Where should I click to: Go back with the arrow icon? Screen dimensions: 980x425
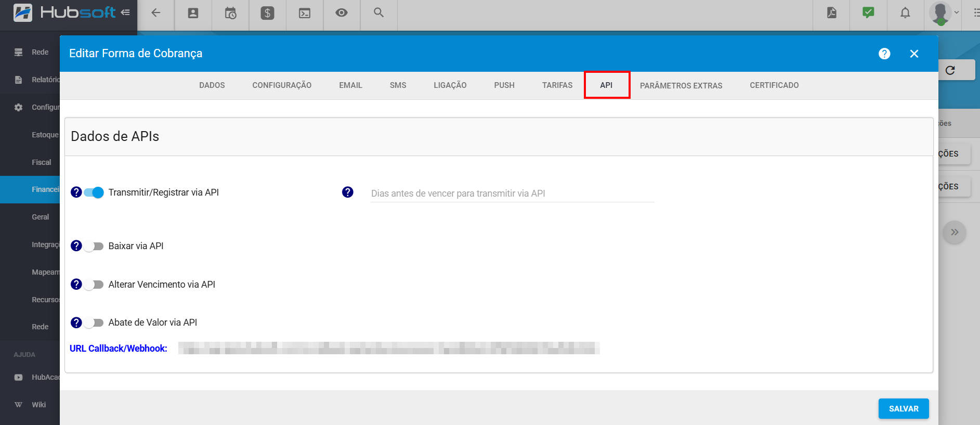coord(155,13)
